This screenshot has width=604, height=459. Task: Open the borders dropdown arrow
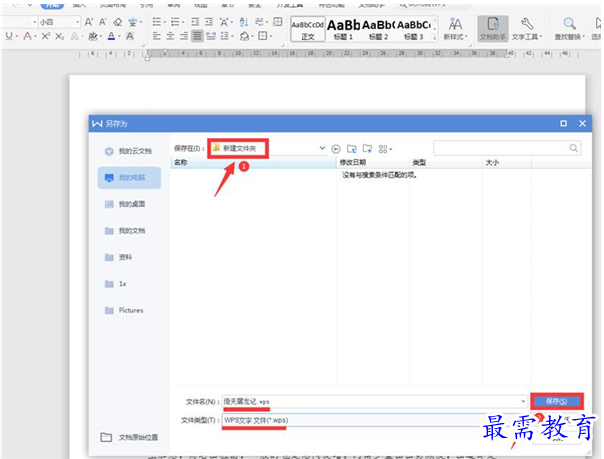tap(271, 36)
